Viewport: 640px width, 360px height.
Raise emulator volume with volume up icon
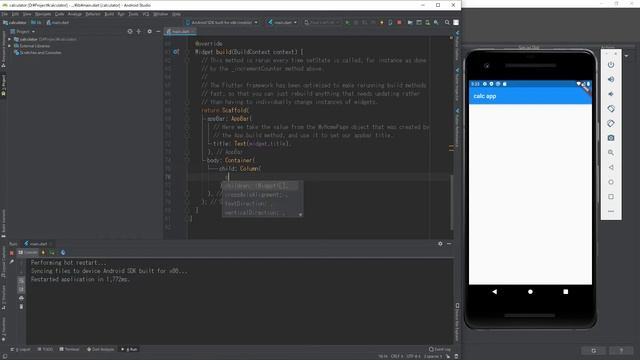click(611, 80)
